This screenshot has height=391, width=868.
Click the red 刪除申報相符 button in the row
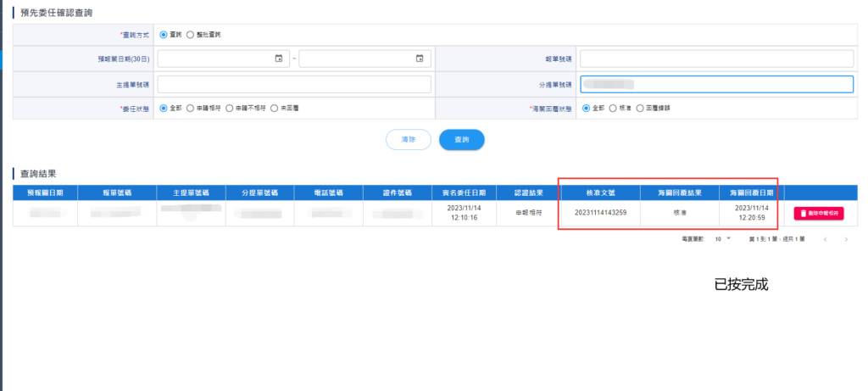[x=819, y=214]
